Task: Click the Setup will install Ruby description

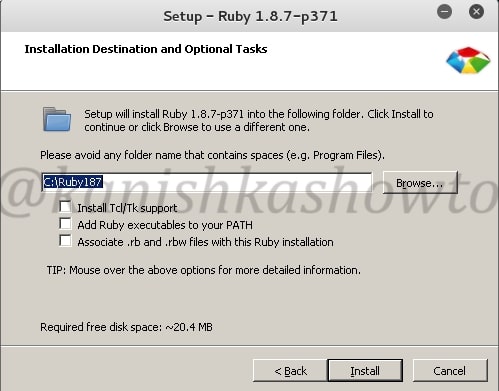Action: click(259, 121)
